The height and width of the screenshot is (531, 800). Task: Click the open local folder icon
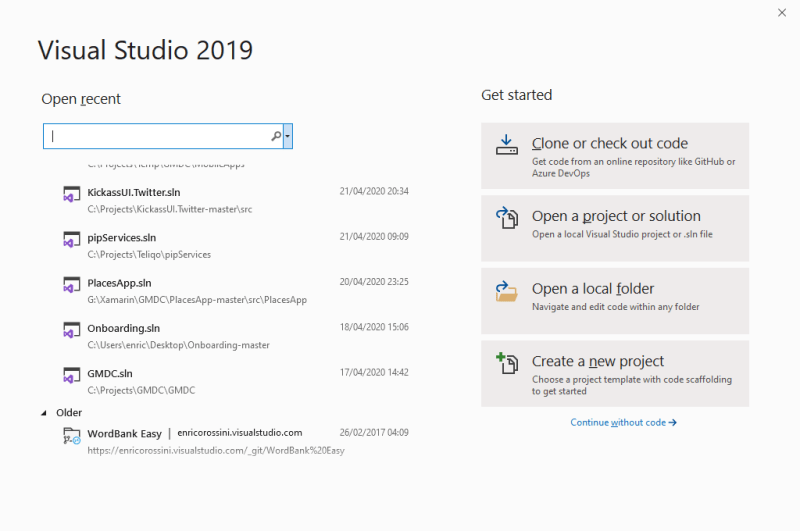[507, 291]
